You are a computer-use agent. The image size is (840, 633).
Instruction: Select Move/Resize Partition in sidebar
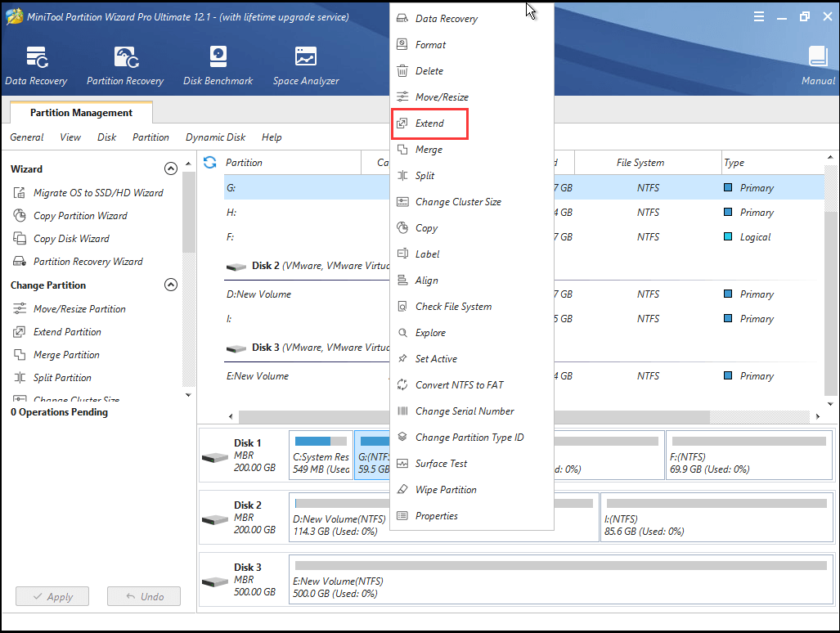(79, 308)
